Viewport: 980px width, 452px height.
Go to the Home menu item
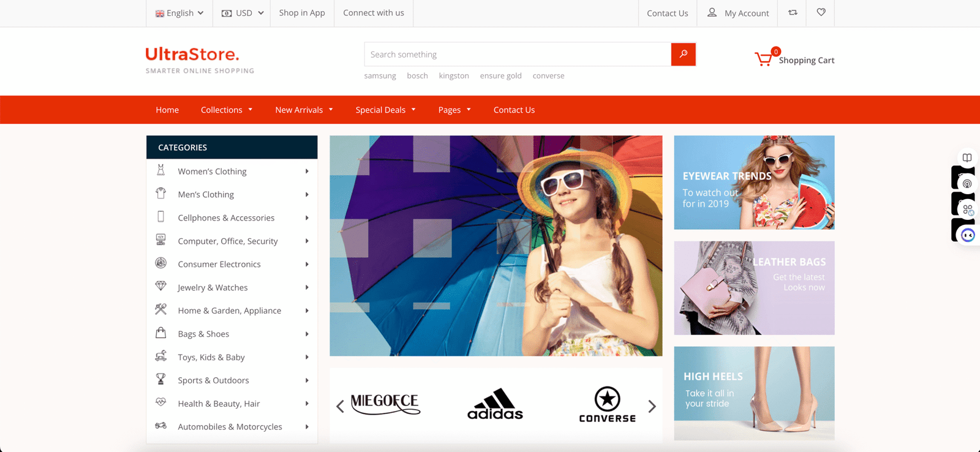167,110
